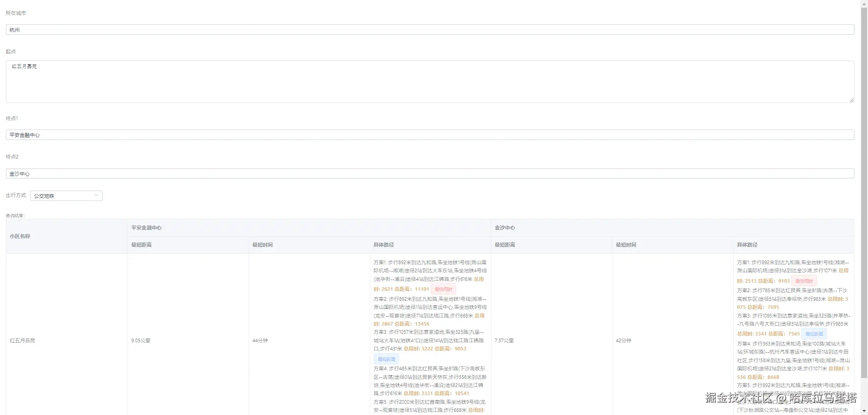Click the 最短距离 tag in 平安金融中心 routes
This screenshot has height=415, width=868.
387,359
